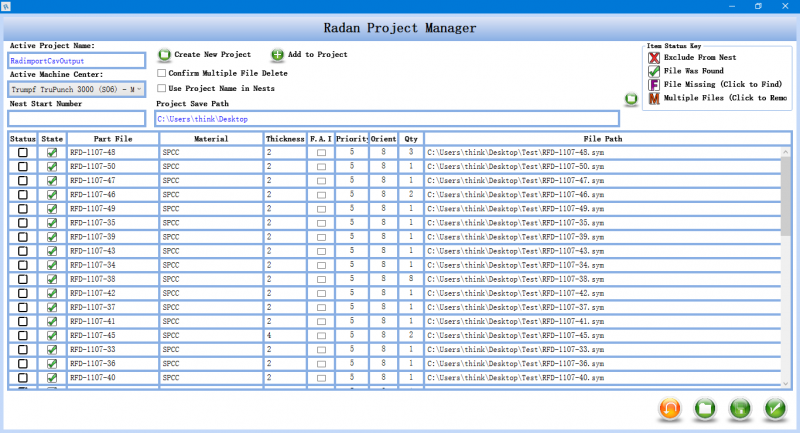Click the Thickness column header
This screenshot has width=800, height=433.
point(285,139)
